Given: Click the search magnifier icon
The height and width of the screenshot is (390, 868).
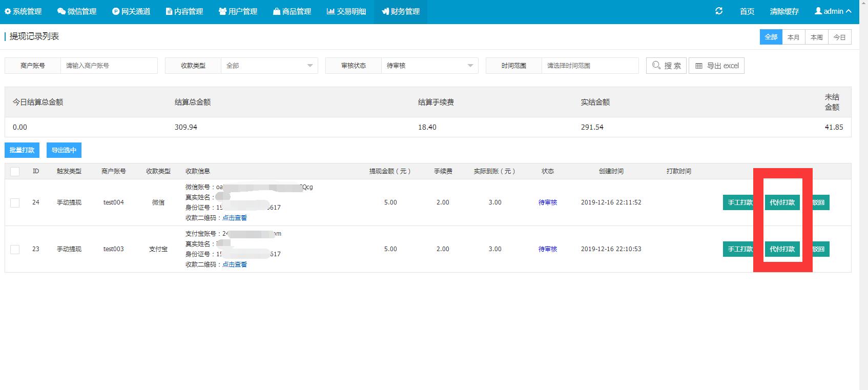Looking at the screenshot, I should (656, 65).
